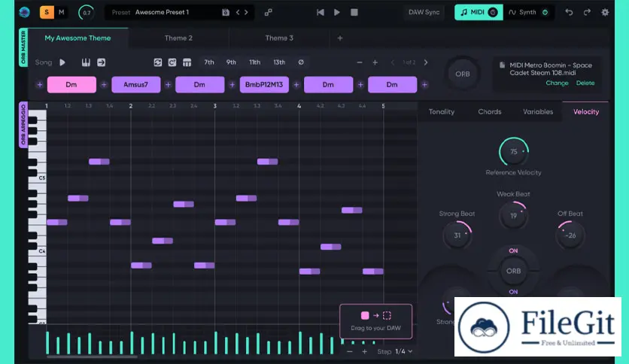Screen dimensions: 629x364
Task: Click the plus icon right after BmbP12M13 chord
Action: coord(296,84)
